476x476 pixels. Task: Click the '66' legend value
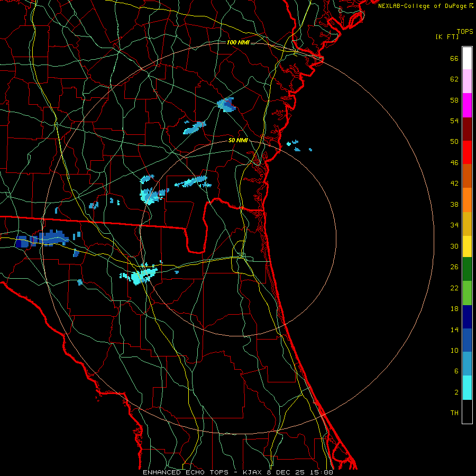coord(454,59)
